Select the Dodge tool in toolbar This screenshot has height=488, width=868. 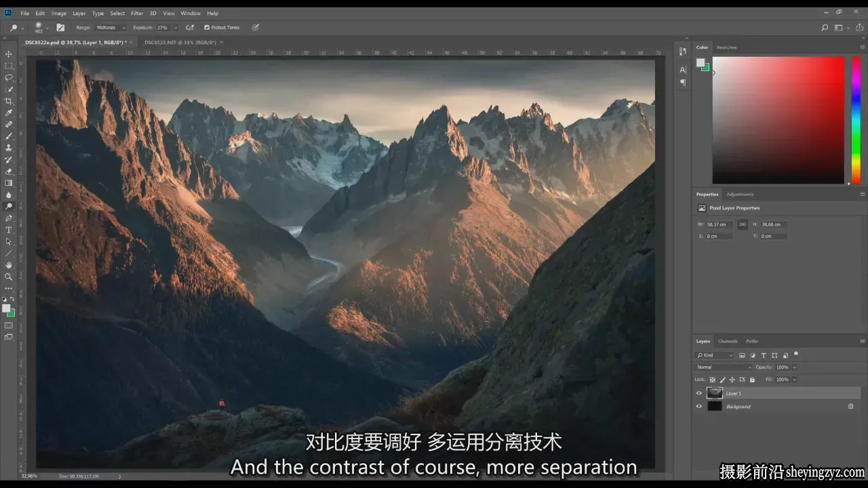[9, 206]
